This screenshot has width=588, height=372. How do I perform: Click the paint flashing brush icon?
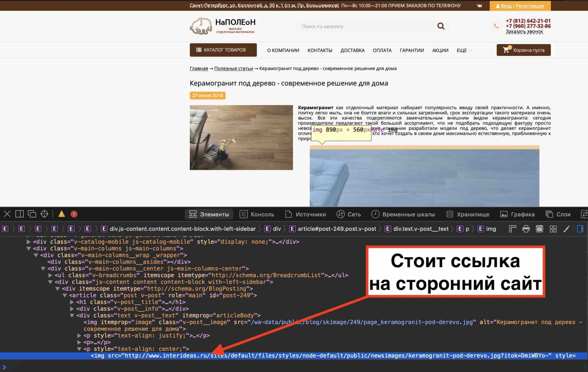(x=566, y=229)
